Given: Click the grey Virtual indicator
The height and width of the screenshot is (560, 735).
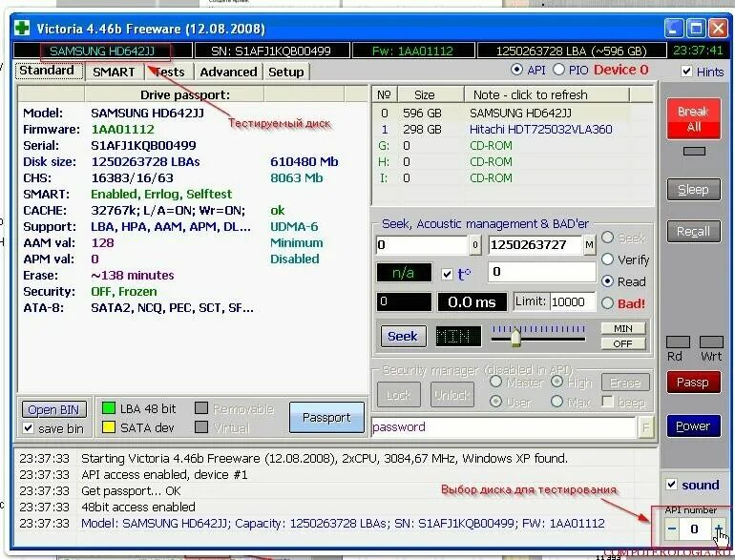Looking at the screenshot, I should click(201, 427).
